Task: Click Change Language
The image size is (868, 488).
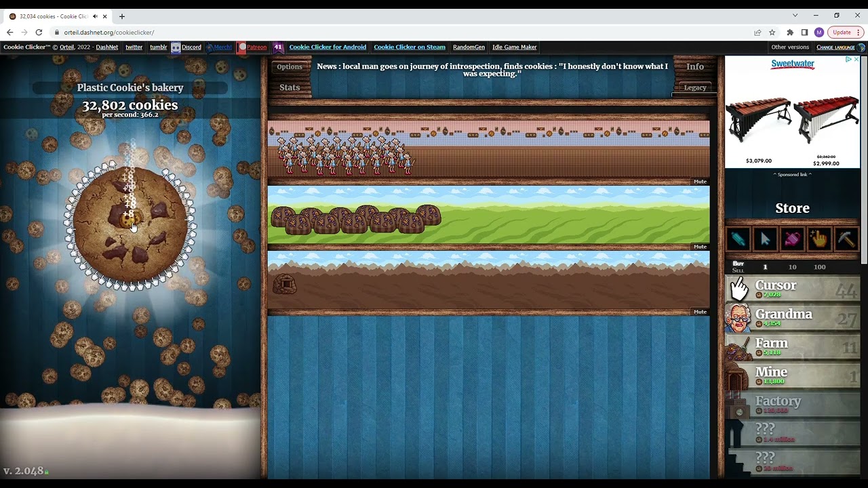Action: point(840,47)
